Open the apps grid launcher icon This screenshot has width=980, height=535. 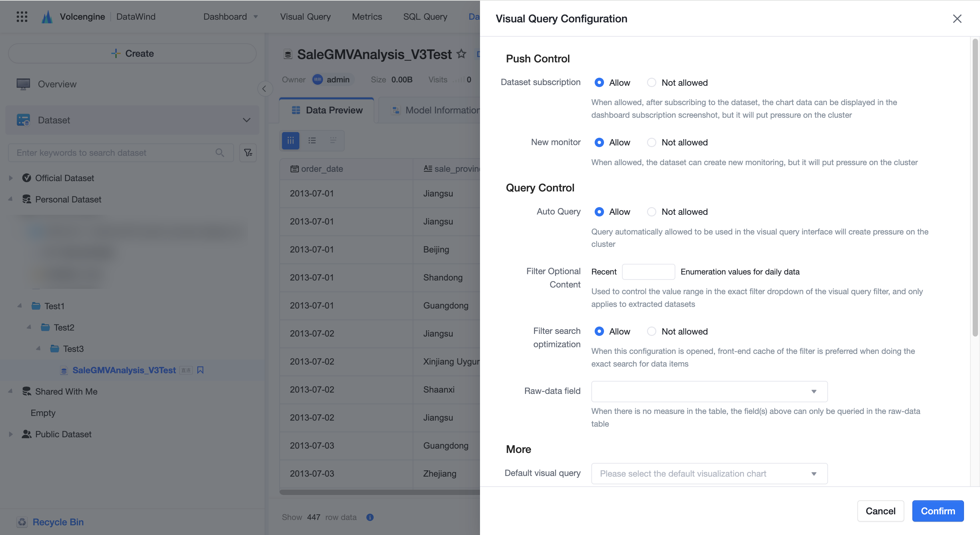pyautogui.click(x=22, y=16)
